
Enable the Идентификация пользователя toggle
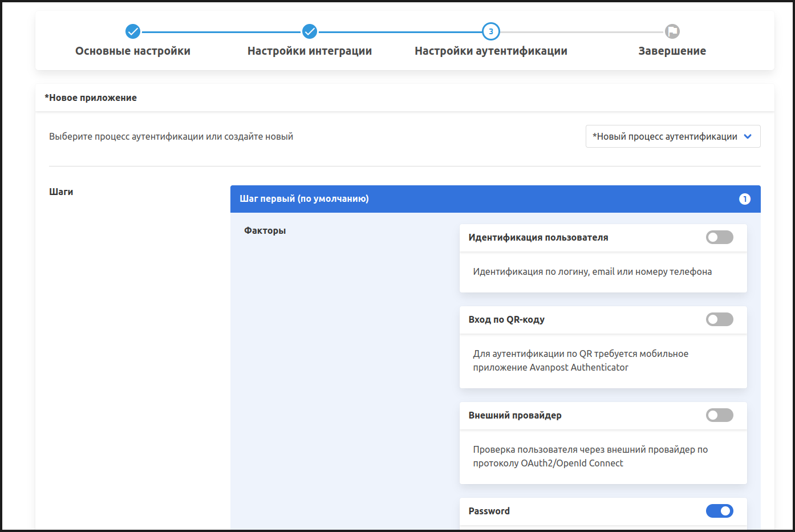click(719, 237)
